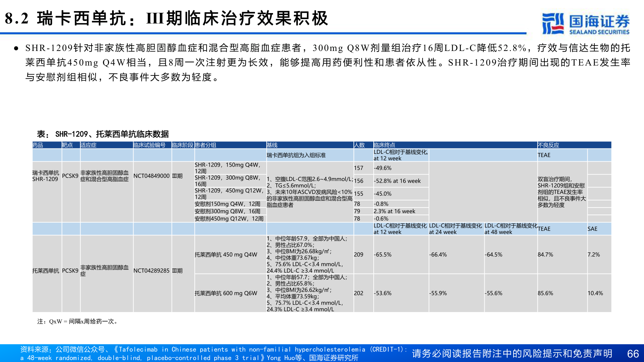
Task: Click the Sealand Securities logo
Action: (x=586, y=23)
